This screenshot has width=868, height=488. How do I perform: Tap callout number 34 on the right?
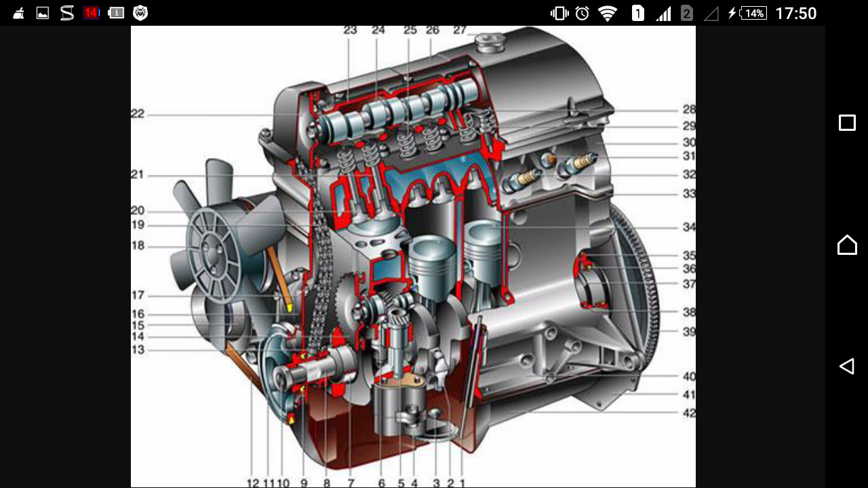(x=689, y=227)
